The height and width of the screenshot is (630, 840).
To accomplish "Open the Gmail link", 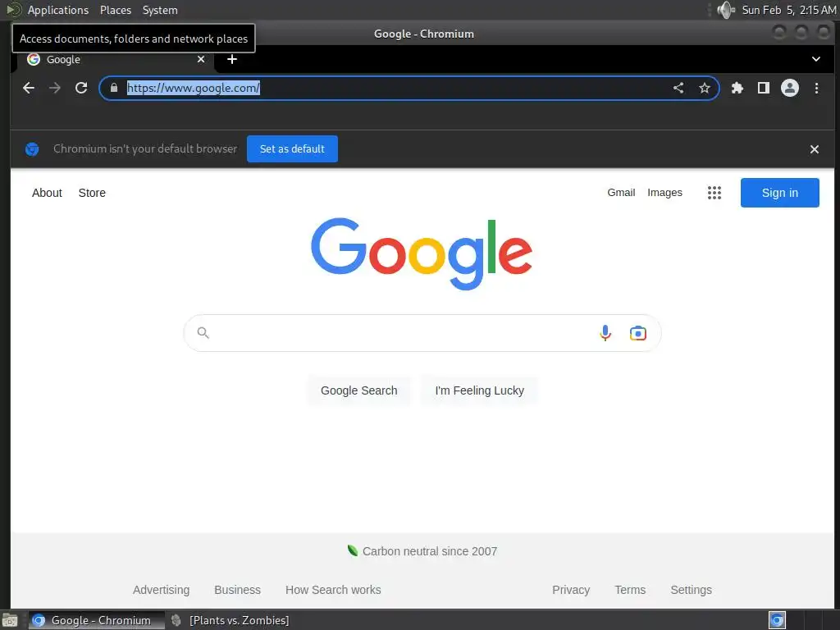I will click(x=621, y=192).
